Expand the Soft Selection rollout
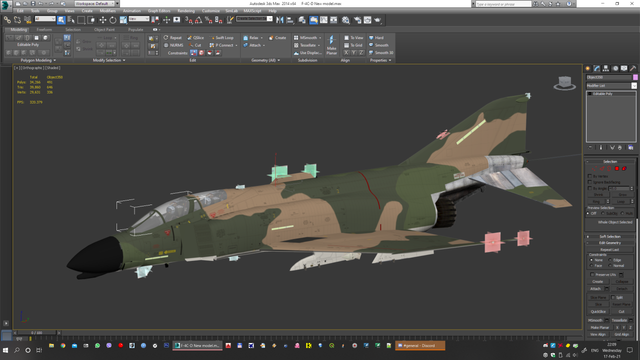This screenshot has height=360, width=640. pos(610,237)
